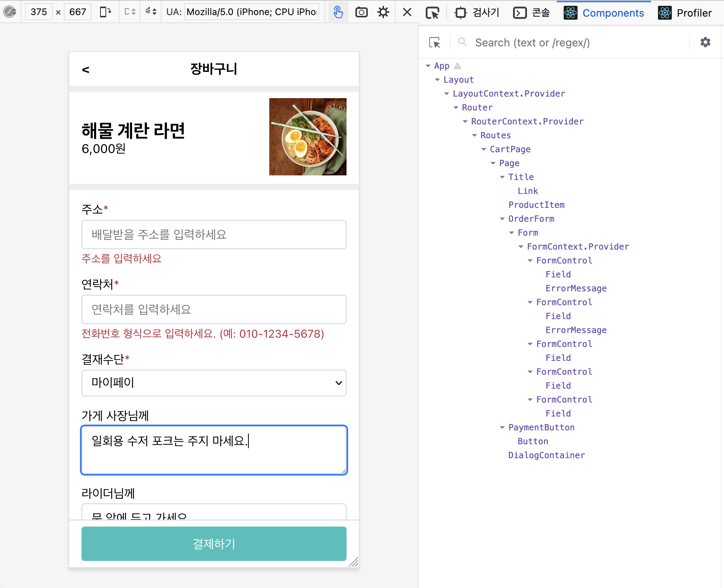The width and height of the screenshot is (724, 588).
Task: Click the React search magnifier icon
Action: pos(462,42)
